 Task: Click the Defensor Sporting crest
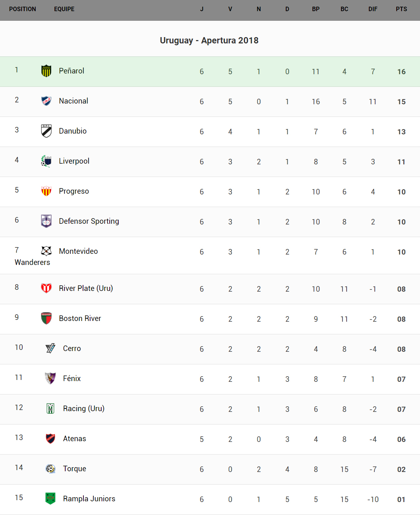coord(46,221)
